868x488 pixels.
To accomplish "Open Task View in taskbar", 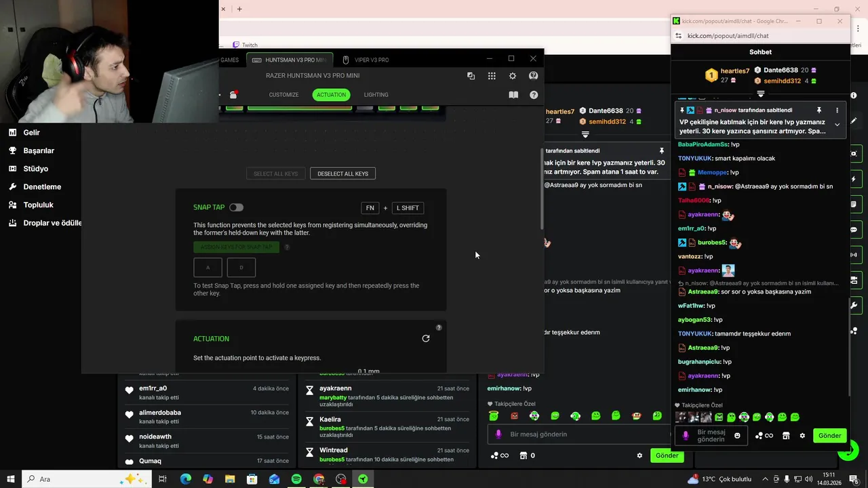I will pos(163,479).
